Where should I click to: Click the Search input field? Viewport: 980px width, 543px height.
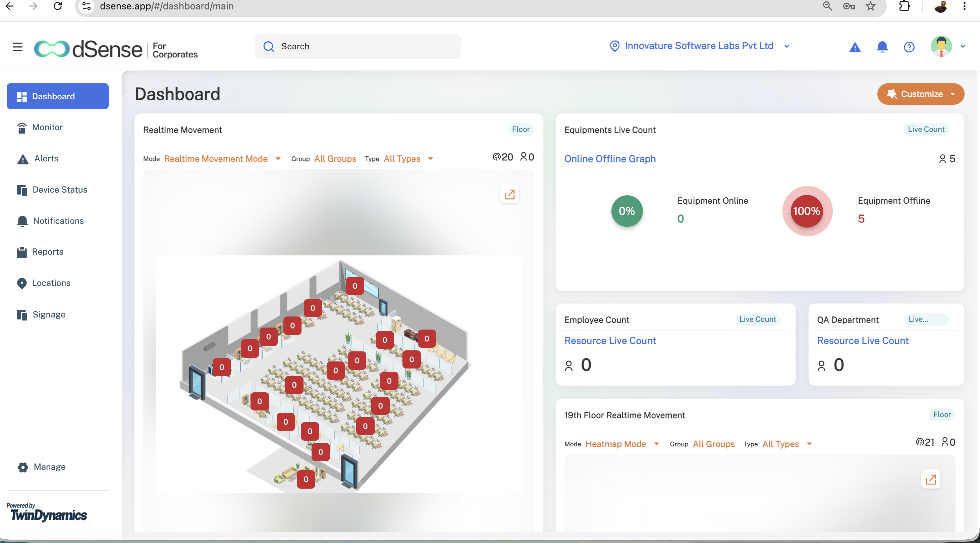[358, 46]
